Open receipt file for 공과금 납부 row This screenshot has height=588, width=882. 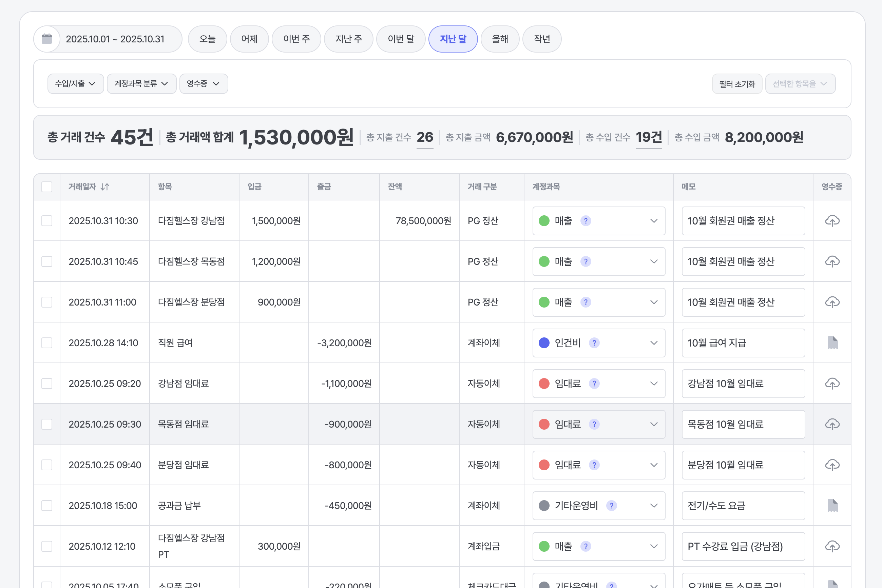pos(832,506)
